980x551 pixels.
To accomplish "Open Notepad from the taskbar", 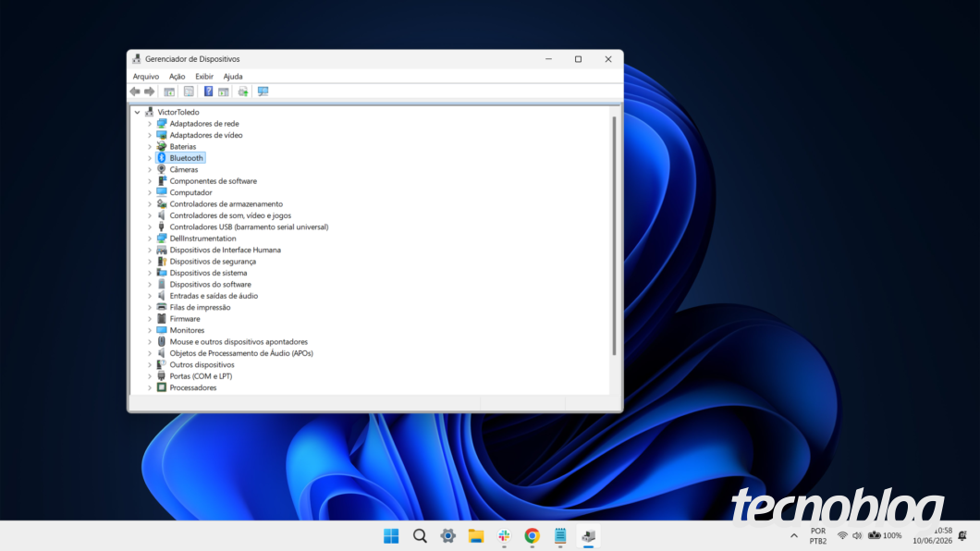I will pyautogui.click(x=560, y=536).
